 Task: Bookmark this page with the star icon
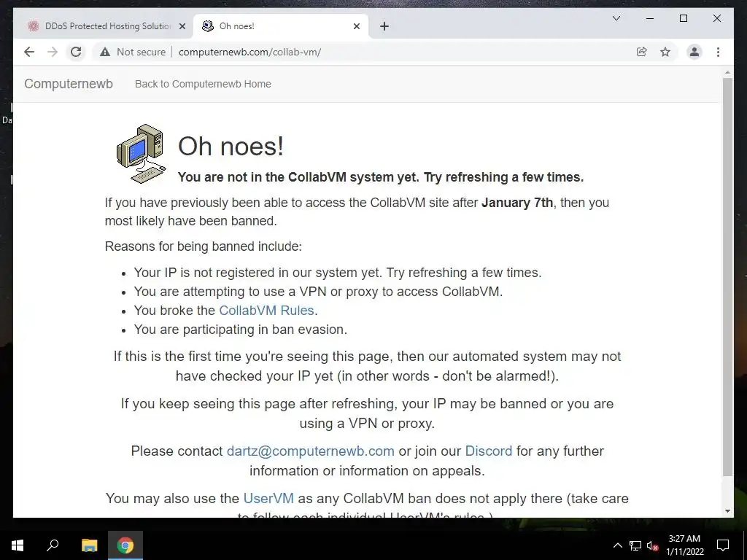click(x=665, y=52)
